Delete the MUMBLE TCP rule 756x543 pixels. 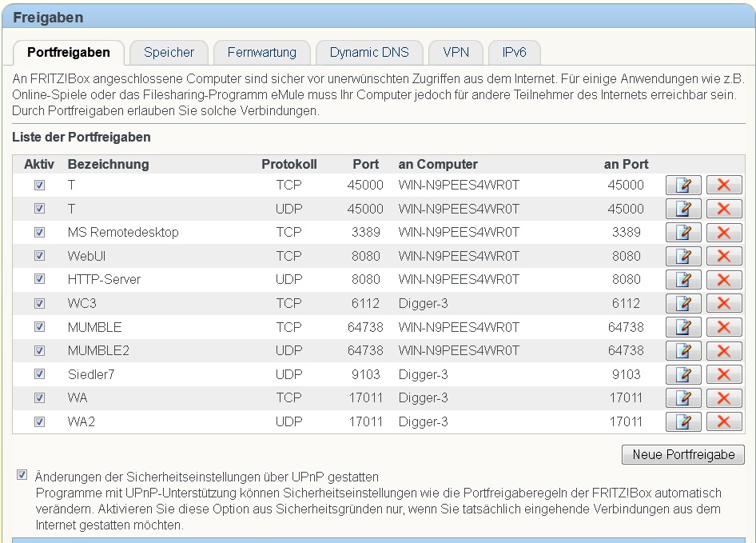pos(724,327)
